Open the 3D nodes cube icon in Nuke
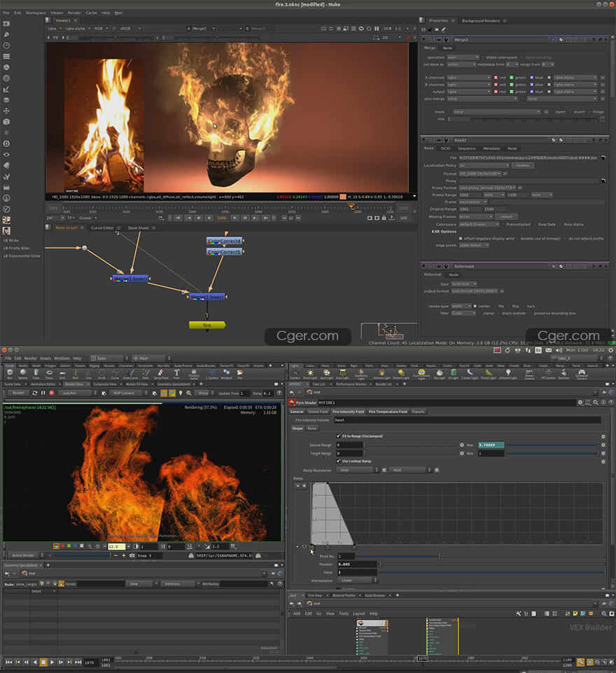Viewport: 616px width, 673px height. tap(6, 122)
